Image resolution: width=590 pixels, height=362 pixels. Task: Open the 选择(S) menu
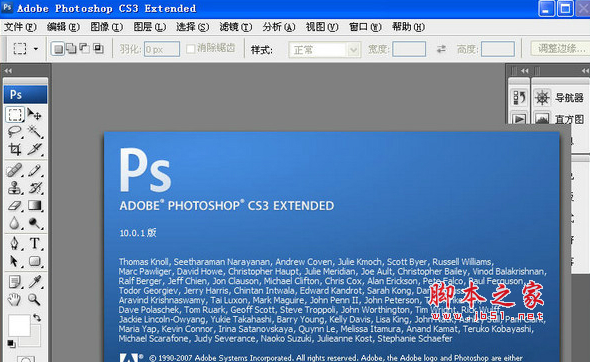pos(192,27)
